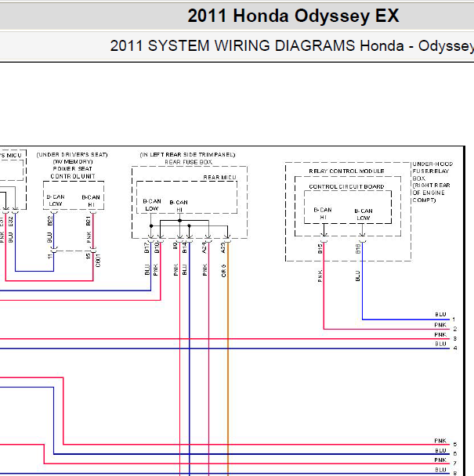Click connector pin label A23
Screen dimensions: 474x476
click(x=223, y=248)
